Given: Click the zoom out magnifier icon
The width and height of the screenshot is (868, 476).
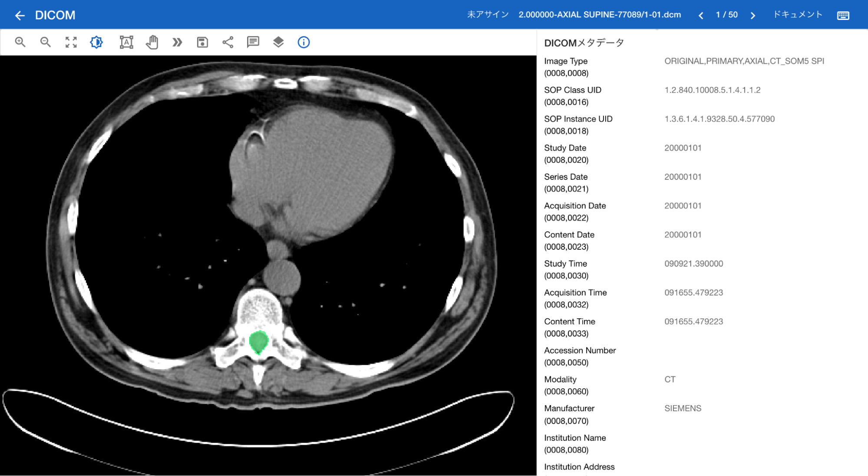Looking at the screenshot, I should point(45,42).
